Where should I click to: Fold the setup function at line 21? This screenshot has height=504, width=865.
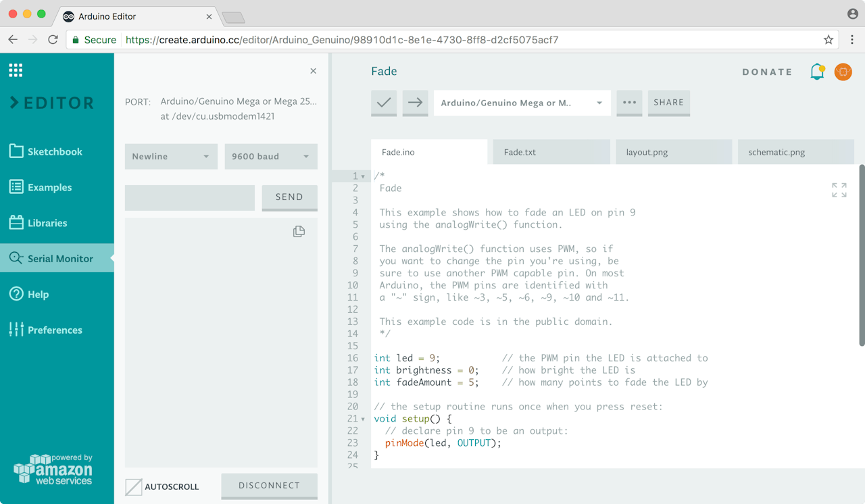(x=364, y=420)
